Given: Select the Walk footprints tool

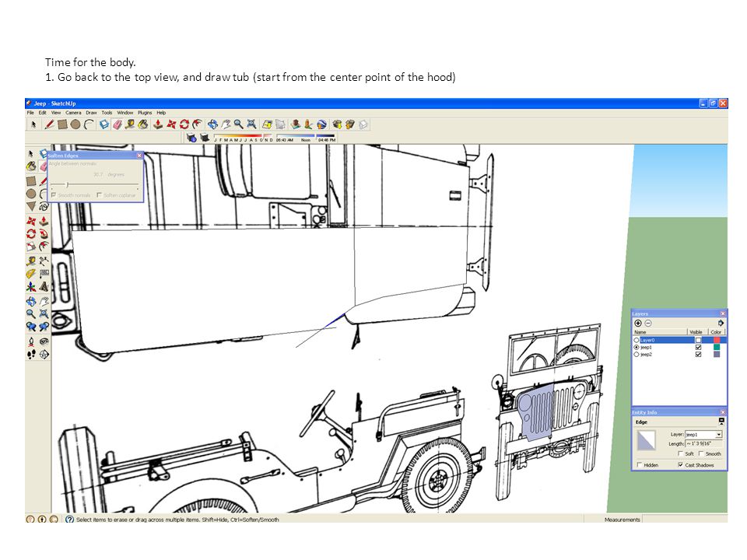Looking at the screenshot, I should tap(31, 355).
